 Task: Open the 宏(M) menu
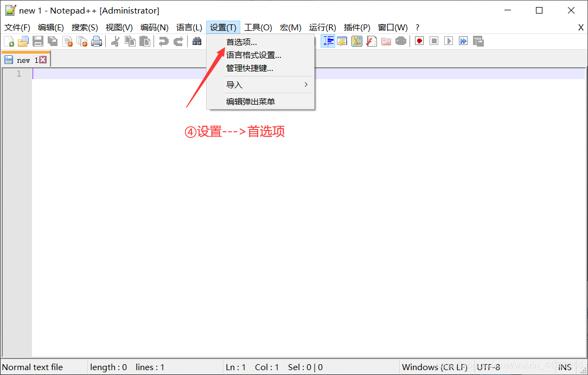coord(291,27)
